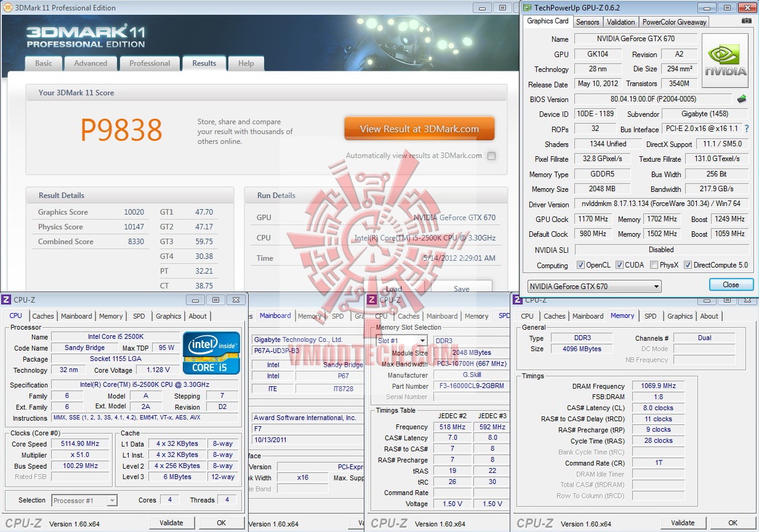Open the Help tab in 3DMark
This screenshot has height=532, width=759.
[246, 63]
